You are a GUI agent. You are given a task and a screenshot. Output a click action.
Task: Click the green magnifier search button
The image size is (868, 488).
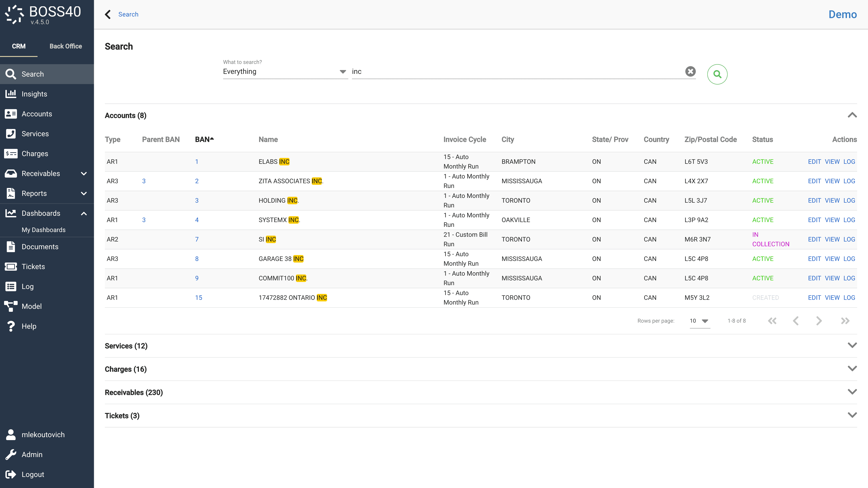(x=717, y=74)
